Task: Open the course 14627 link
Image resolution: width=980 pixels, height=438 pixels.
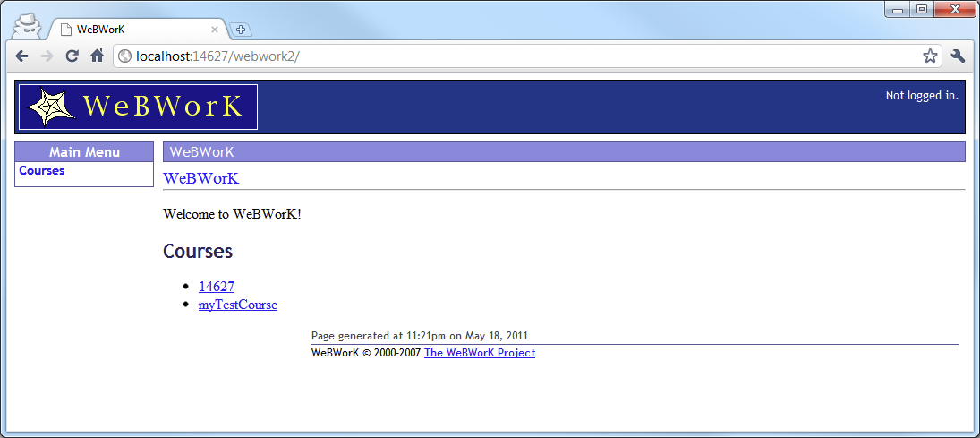Action: point(217,286)
